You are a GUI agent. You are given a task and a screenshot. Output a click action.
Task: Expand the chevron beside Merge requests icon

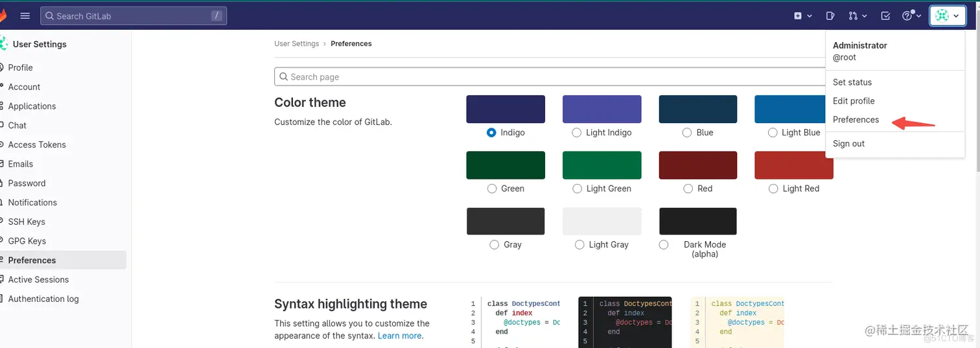(x=865, y=16)
